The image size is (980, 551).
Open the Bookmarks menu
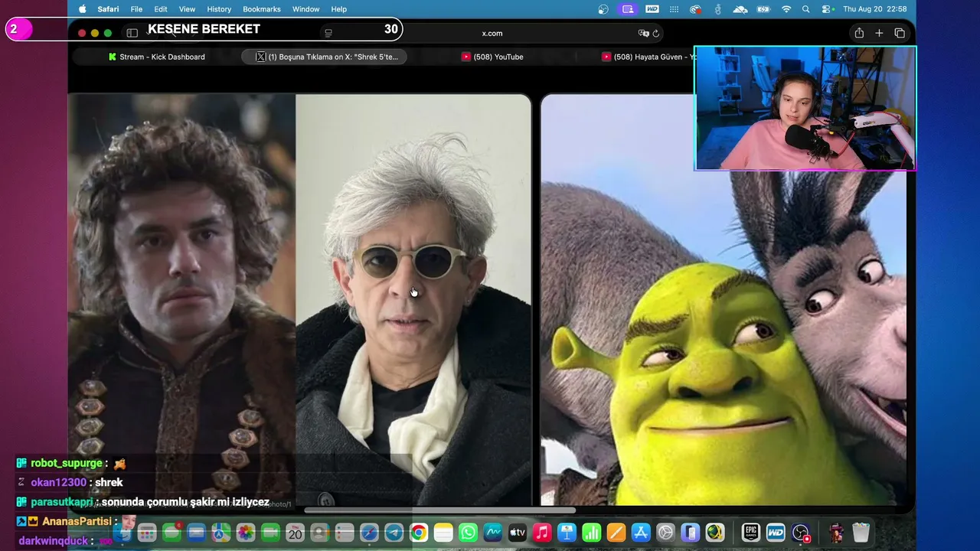(262, 9)
